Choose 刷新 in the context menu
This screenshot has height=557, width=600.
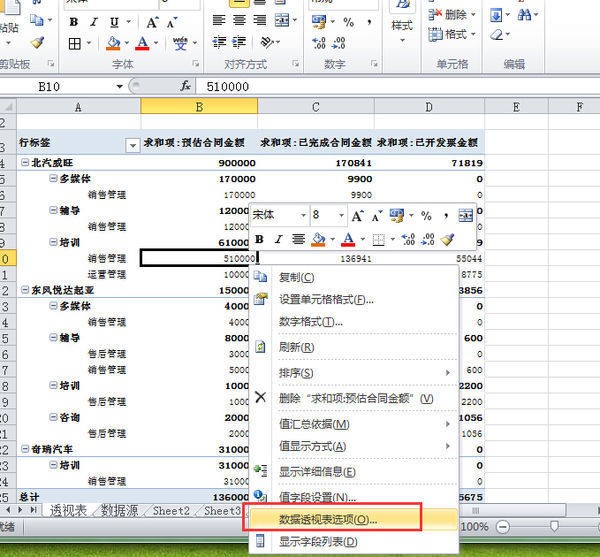click(x=296, y=347)
